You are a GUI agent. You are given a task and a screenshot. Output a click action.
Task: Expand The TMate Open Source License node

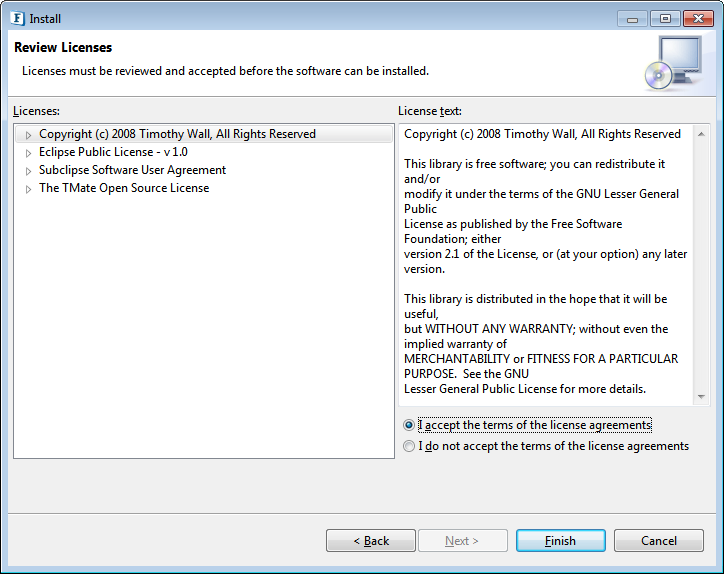(29, 189)
